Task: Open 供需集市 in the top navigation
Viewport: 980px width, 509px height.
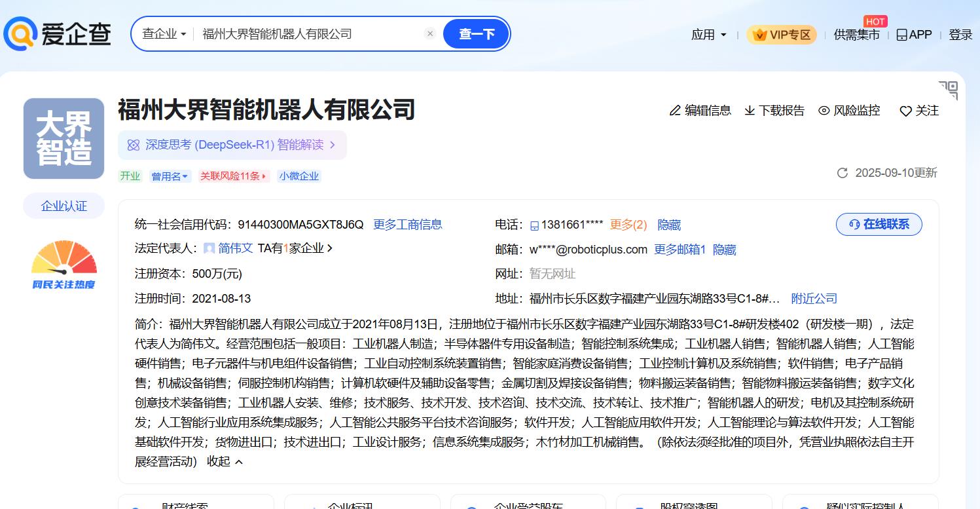Action: pyautogui.click(x=856, y=35)
